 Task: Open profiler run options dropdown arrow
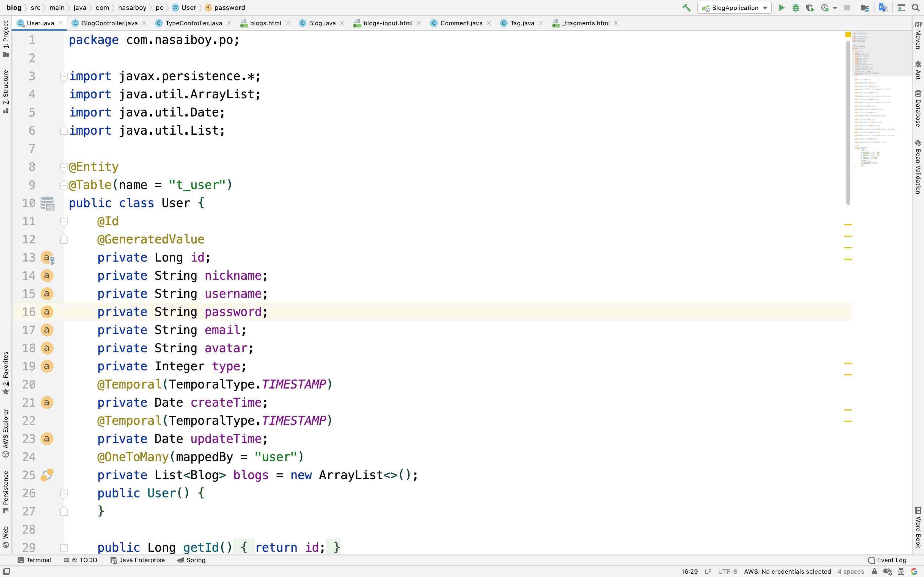pos(835,8)
